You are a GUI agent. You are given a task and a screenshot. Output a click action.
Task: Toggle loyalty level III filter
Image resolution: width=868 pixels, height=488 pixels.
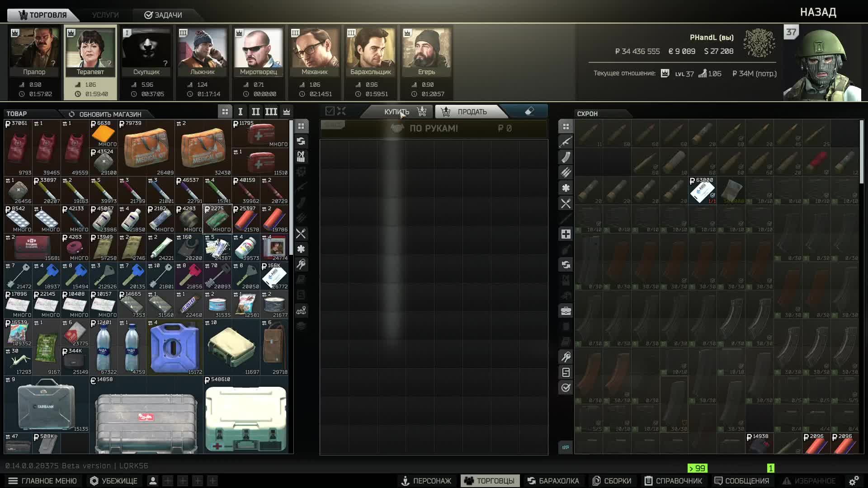(271, 112)
